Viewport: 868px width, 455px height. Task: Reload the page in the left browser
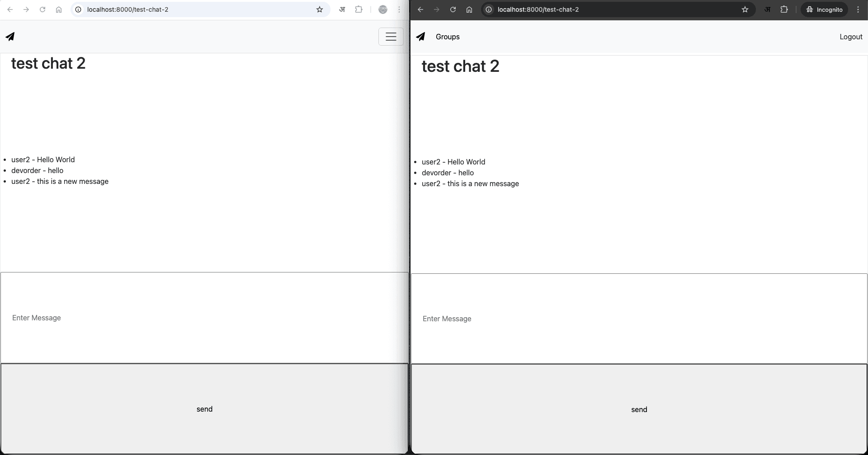42,9
